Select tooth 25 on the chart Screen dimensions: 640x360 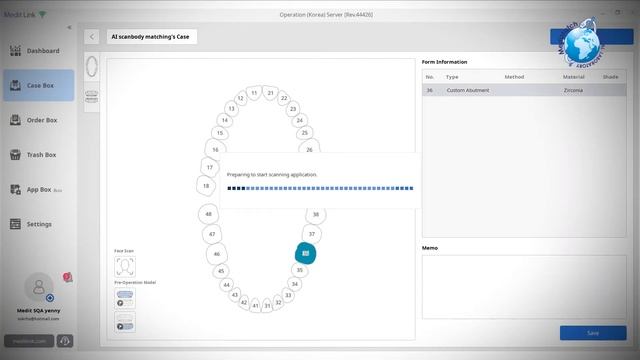(304, 133)
